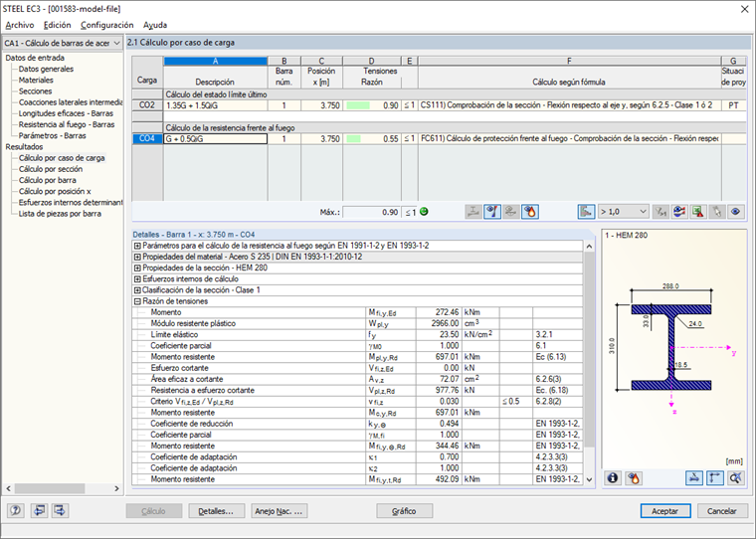756x539 pixels.
Task: Click the zoom reset icon in section view
Action: (x=736, y=478)
